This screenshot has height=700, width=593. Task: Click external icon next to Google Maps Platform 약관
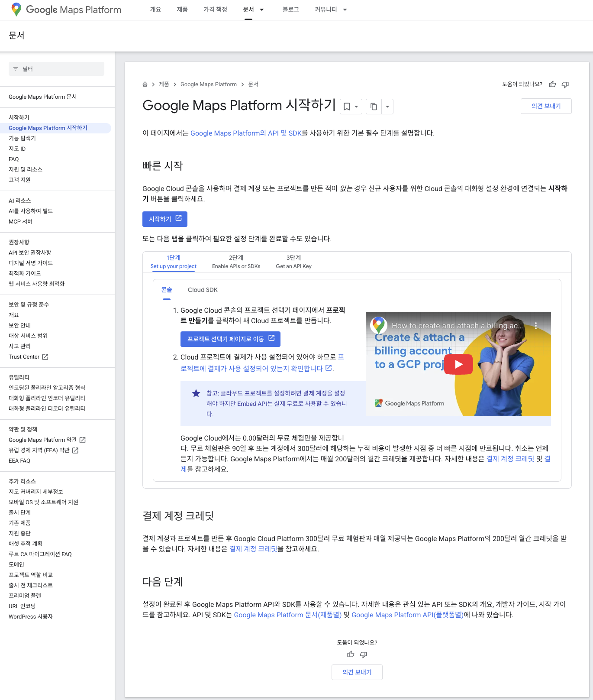(x=83, y=440)
